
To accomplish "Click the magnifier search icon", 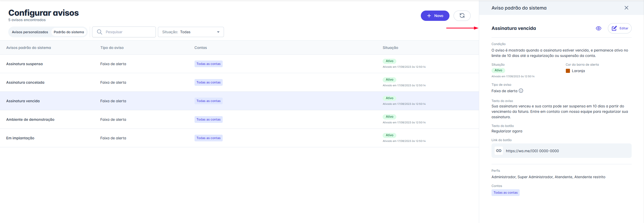I will [x=99, y=32].
